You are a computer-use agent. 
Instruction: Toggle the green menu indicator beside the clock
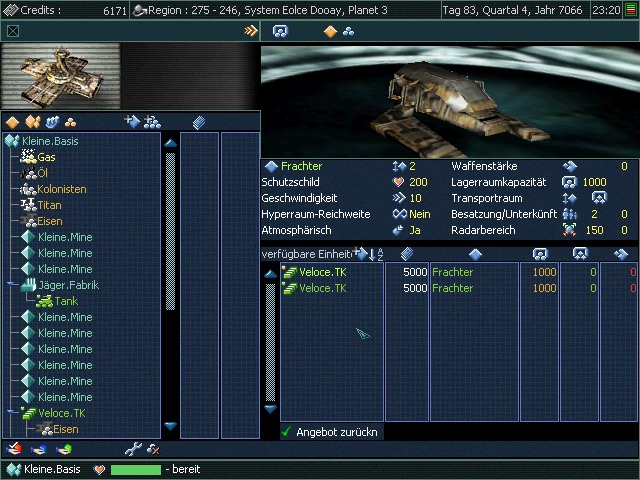coord(630,10)
